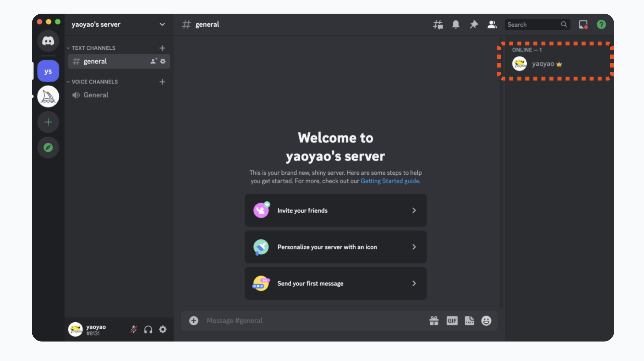644x361 pixels.
Task: Open user settings gear
Action: (163, 330)
